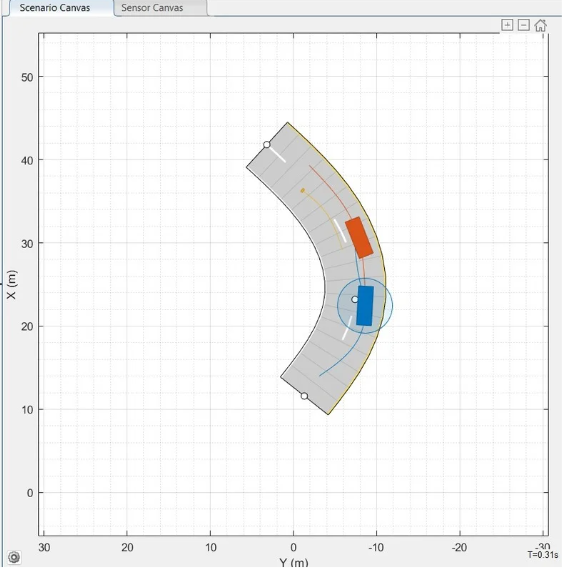Select the small yellow actor marker
This screenshot has width=564, height=569.
click(302, 190)
